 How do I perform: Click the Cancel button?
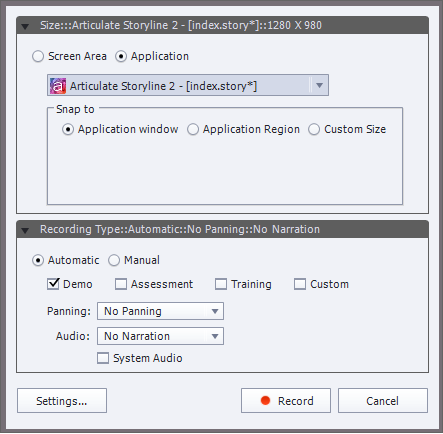(x=383, y=401)
